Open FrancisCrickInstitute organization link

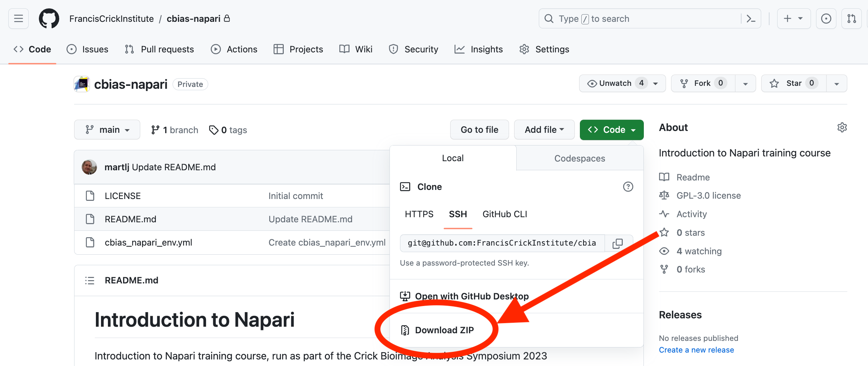[x=112, y=19]
